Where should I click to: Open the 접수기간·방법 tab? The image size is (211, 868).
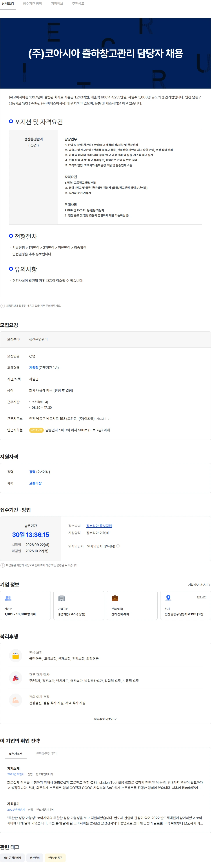(x=32, y=4)
